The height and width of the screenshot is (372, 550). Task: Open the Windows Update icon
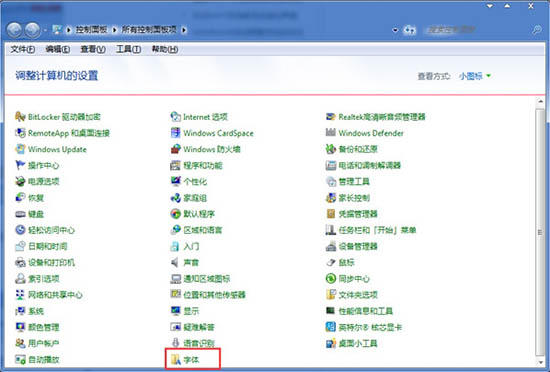coord(20,149)
